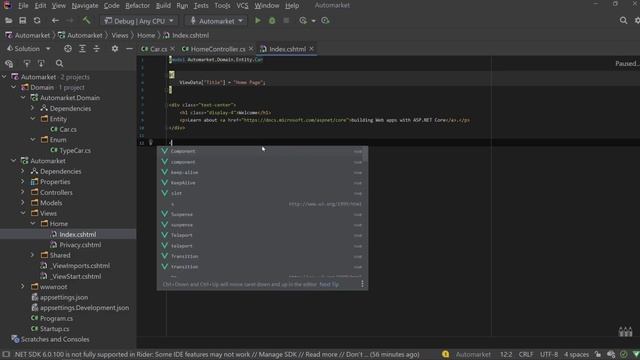Viewport: 640px width, 360px height.
Task: Expand the wwwroot folder
Action: (23, 287)
